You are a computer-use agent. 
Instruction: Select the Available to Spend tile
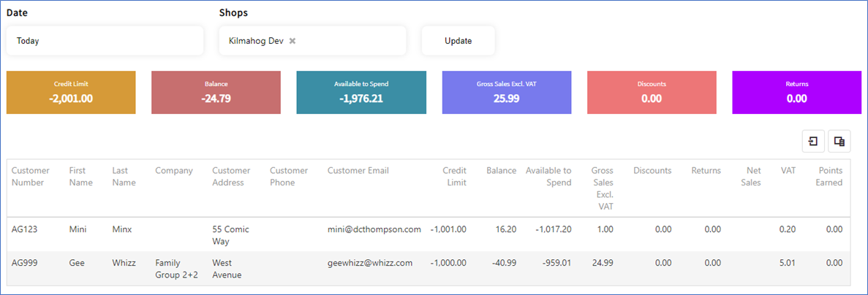(361, 92)
